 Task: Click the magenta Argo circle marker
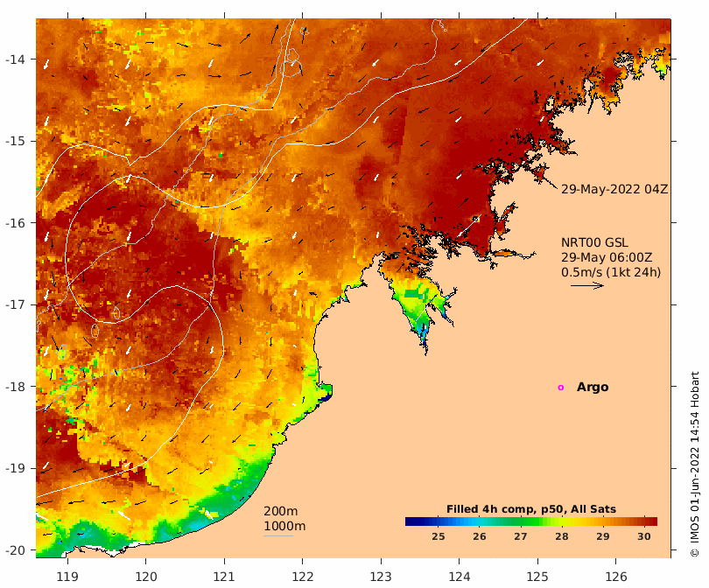(561, 388)
